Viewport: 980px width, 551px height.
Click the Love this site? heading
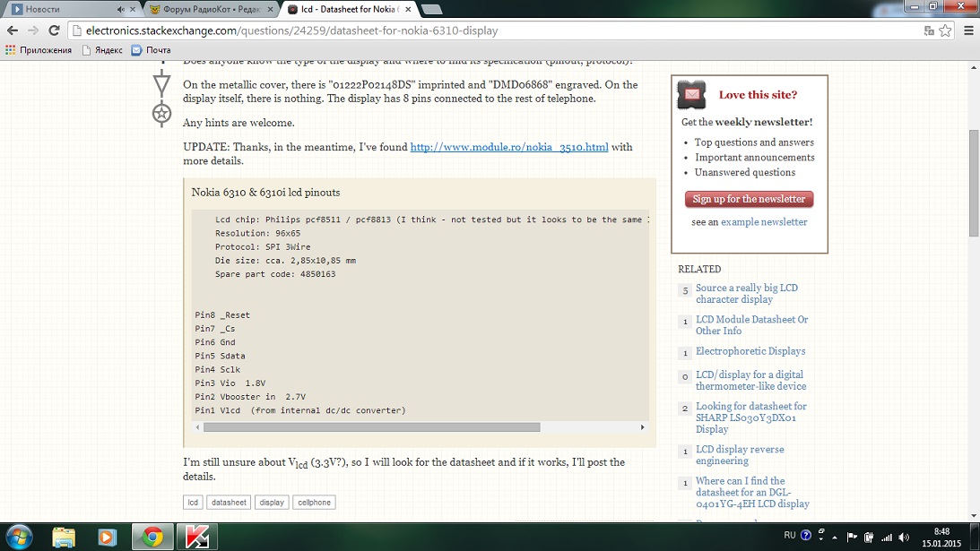(759, 95)
